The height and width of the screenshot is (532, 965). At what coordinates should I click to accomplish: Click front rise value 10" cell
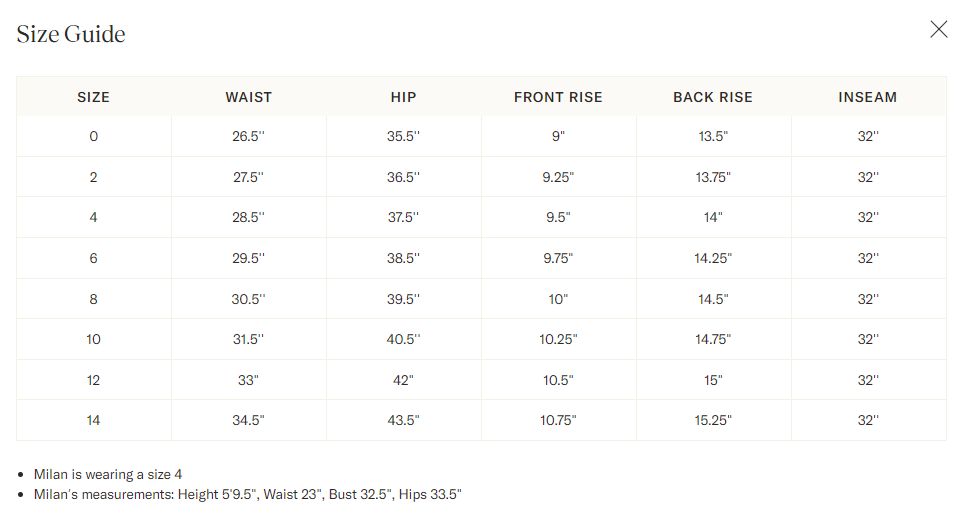pos(558,299)
